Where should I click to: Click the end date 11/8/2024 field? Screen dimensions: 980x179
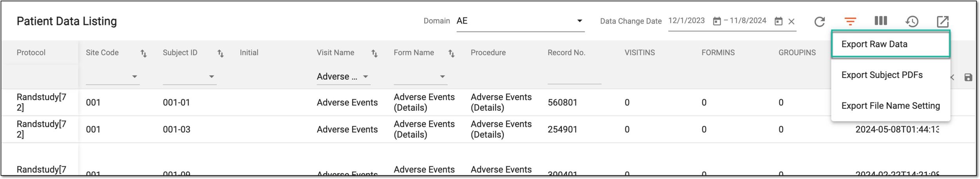tap(748, 21)
